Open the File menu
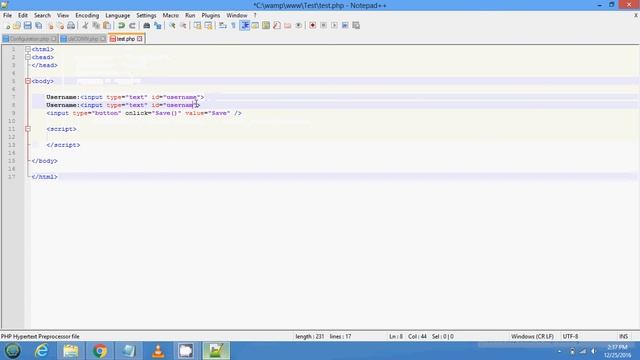 pos(7,16)
